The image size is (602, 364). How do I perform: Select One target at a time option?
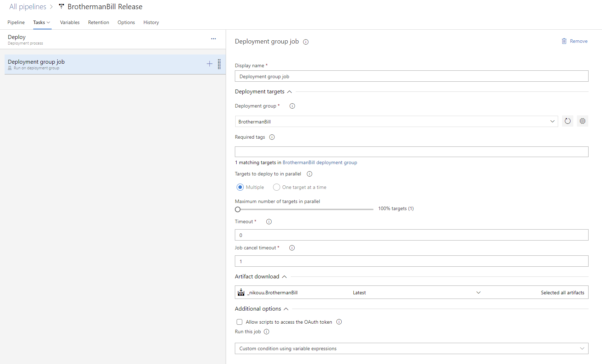click(277, 187)
